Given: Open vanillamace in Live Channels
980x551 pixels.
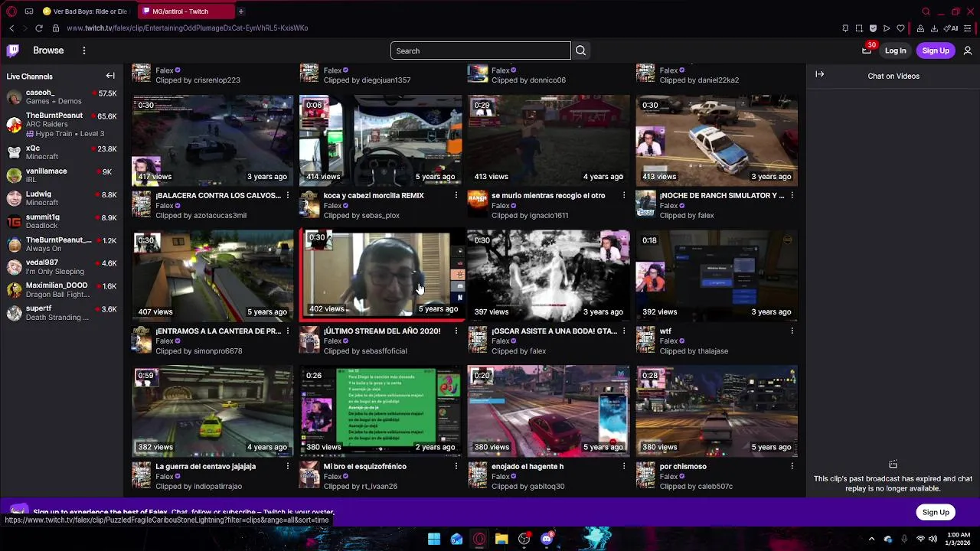Looking at the screenshot, I should click(x=61, y=175).
